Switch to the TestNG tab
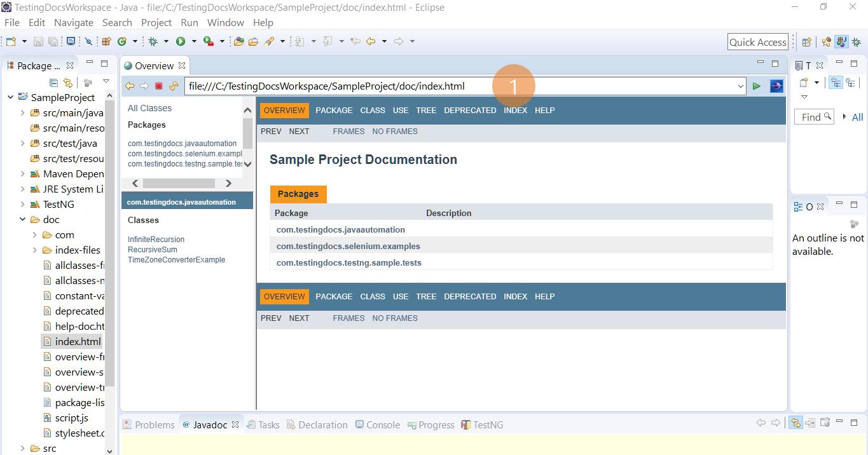868x455 pixels. [482, 424]
